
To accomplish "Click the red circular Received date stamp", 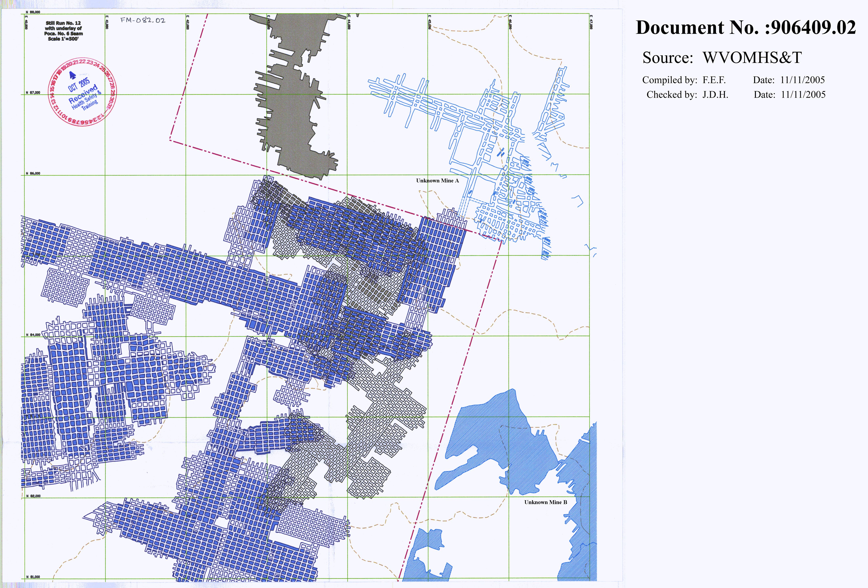I will pyautogui.click(x=83, y=92).
